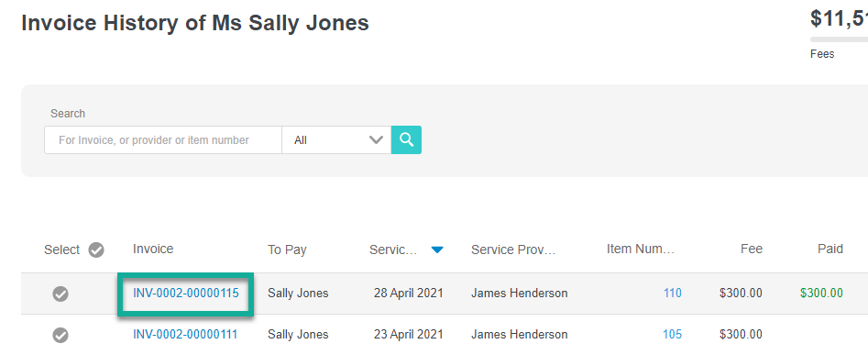This screenshot has width=868, height=355.
Task: Click the Service date column header text
Action: [393, 250]
